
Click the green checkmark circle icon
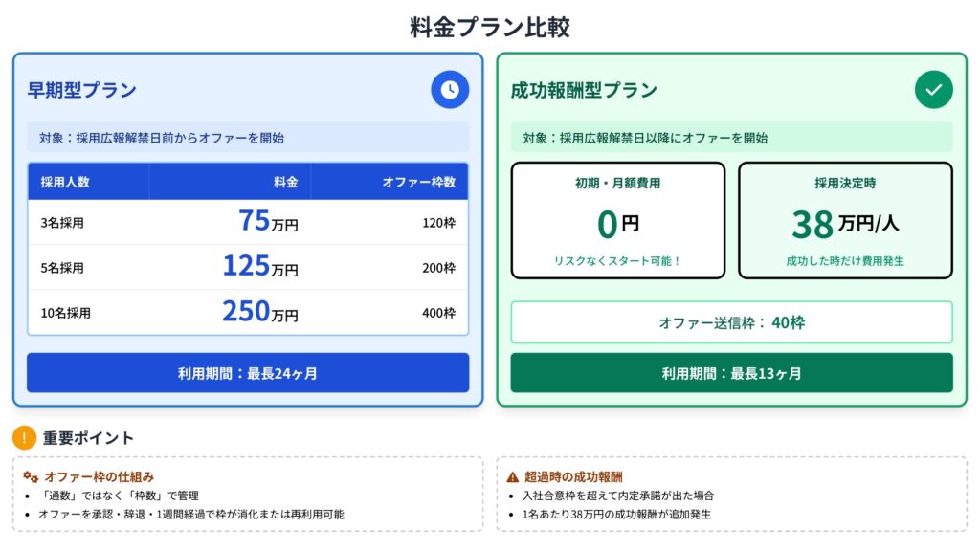pos(933,90)
